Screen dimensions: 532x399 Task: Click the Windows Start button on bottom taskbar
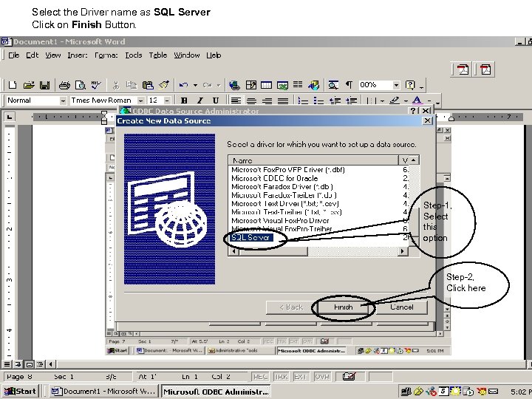(x=21, y=391)
